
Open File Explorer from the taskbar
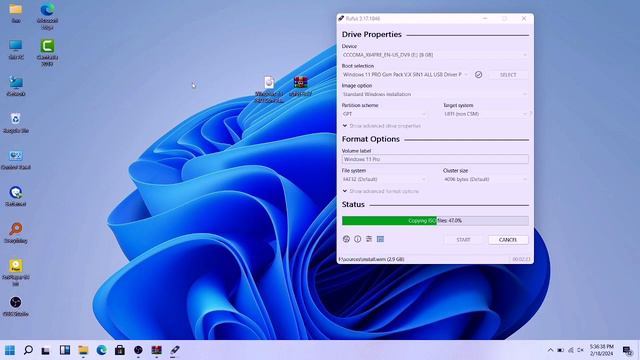83,350
